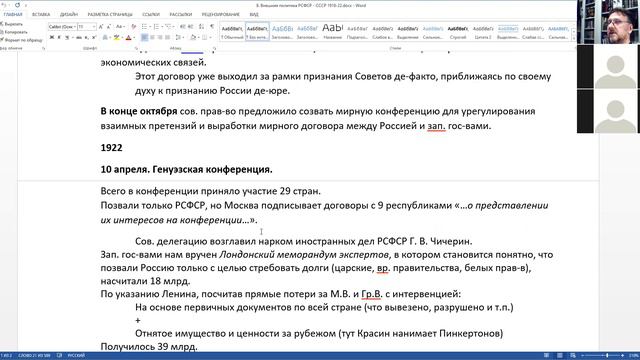
Task: Increase paragraph indent
Action: coord(191,27)
